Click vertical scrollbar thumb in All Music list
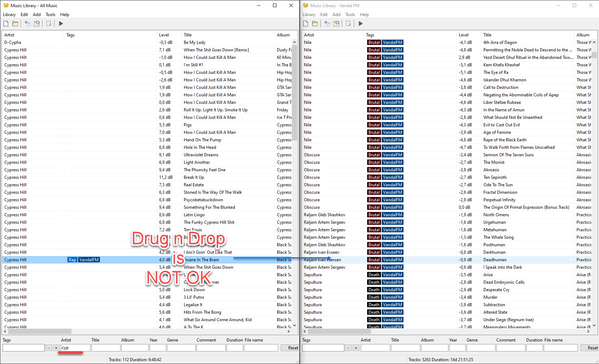This screenshot has width=599, height=364. pos(295,93)
